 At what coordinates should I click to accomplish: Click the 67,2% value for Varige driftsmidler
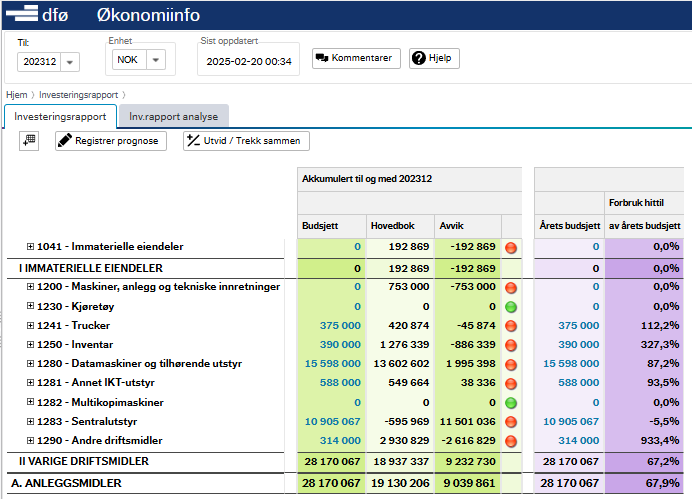coord(662,461)
